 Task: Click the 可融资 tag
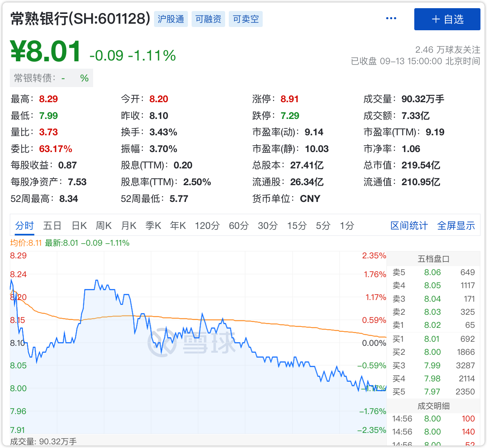point(208,19)
